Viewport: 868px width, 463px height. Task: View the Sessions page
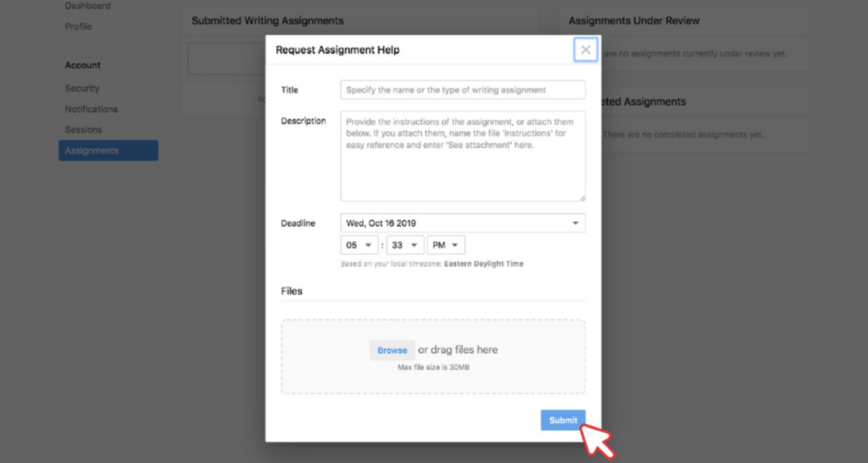[84, 129]
